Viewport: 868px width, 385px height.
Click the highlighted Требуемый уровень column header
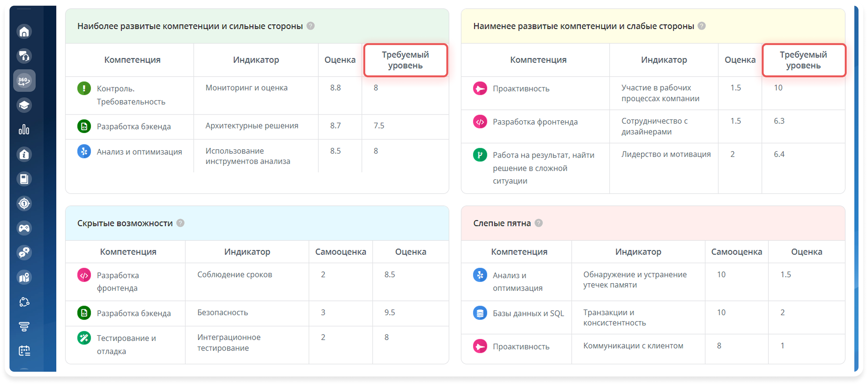point(405,60)
